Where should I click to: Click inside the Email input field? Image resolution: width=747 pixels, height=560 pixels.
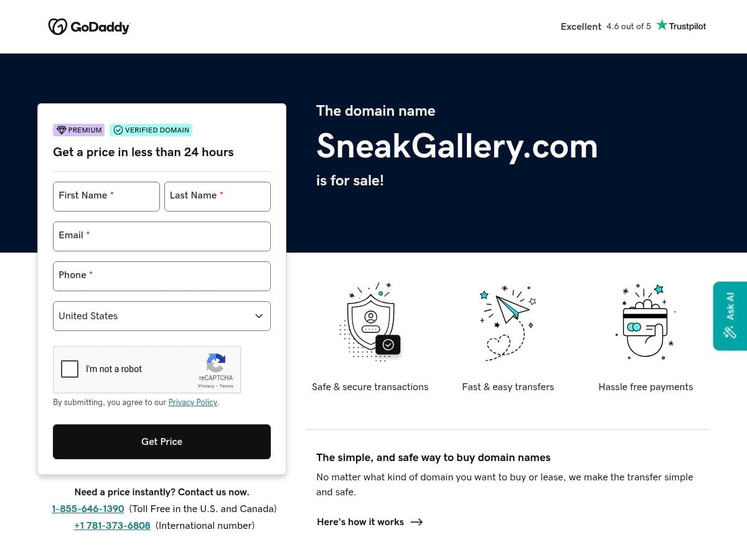coord(162,236)
